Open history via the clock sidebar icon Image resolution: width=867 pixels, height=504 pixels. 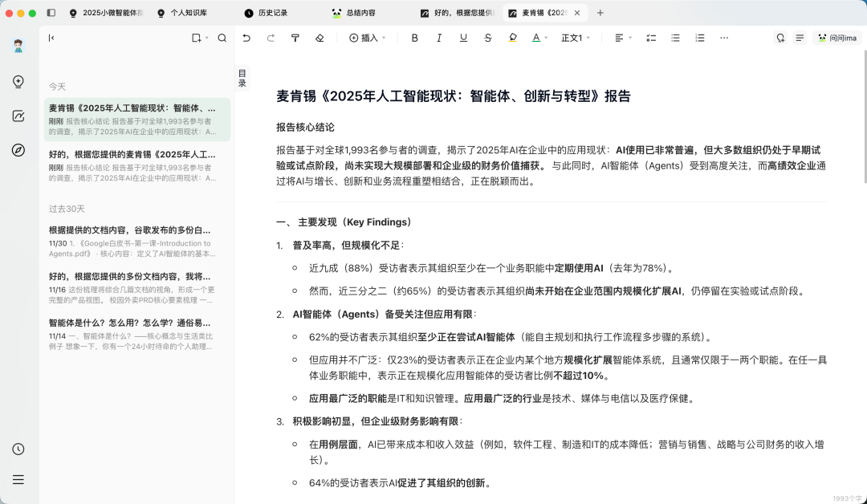pyautogui.click(x=18, y=449)
